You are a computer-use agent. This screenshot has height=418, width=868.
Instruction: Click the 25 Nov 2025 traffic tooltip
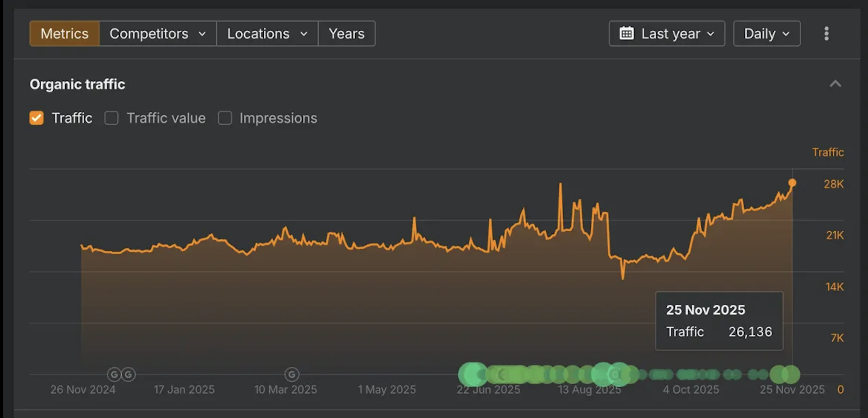click(719, 321)
